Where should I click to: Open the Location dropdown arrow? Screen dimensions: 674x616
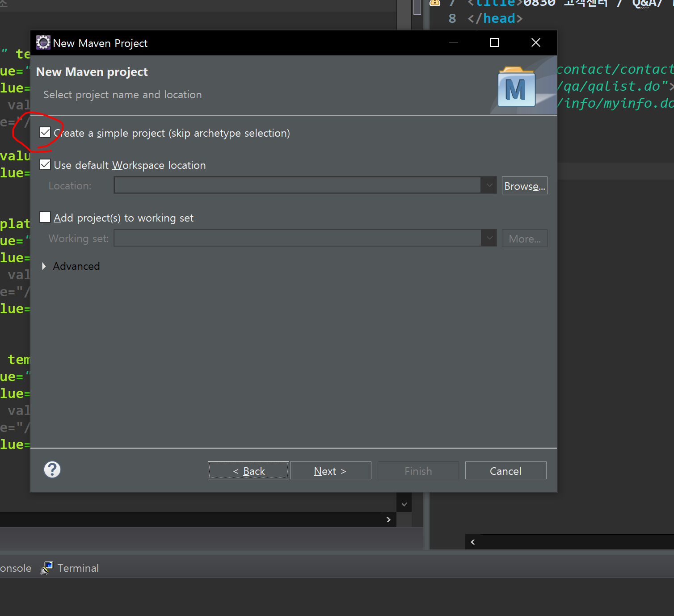pos(489,185)
